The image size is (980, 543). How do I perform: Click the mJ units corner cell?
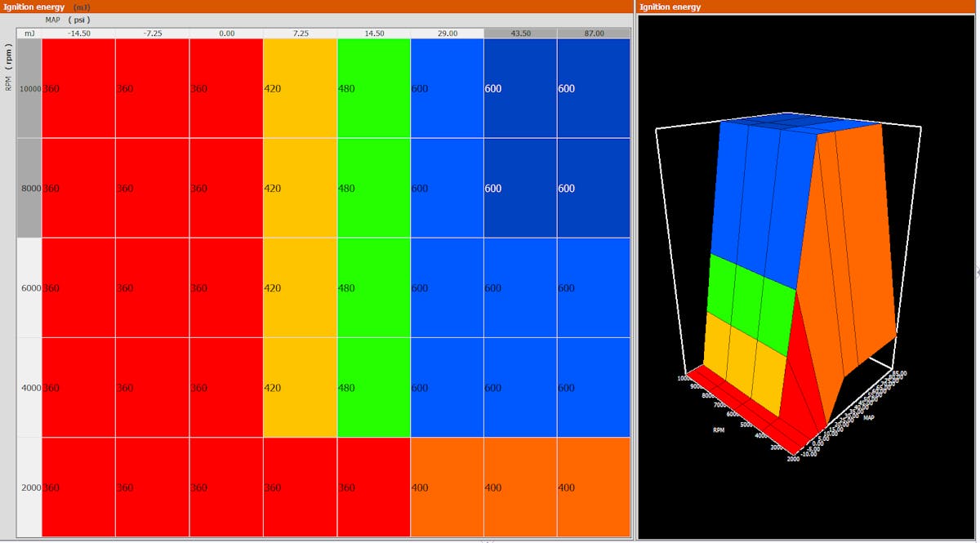[29, 33]
